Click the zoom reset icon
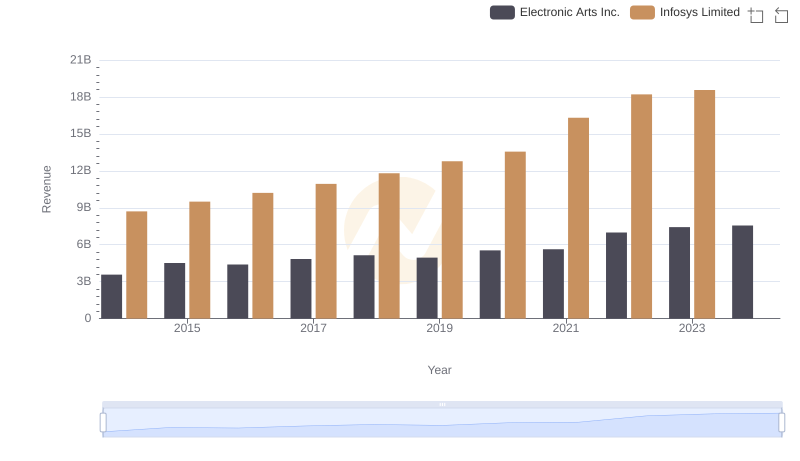 point(781,15)
